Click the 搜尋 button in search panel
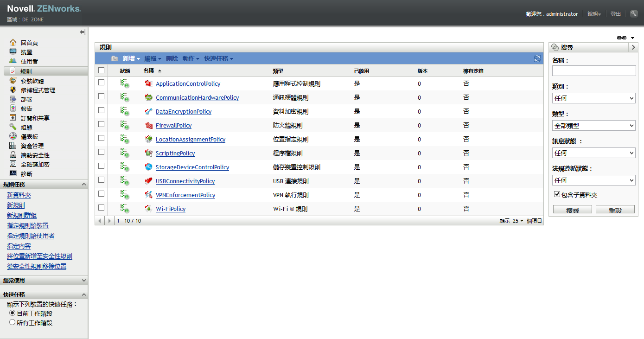 (x=573, y=210)
